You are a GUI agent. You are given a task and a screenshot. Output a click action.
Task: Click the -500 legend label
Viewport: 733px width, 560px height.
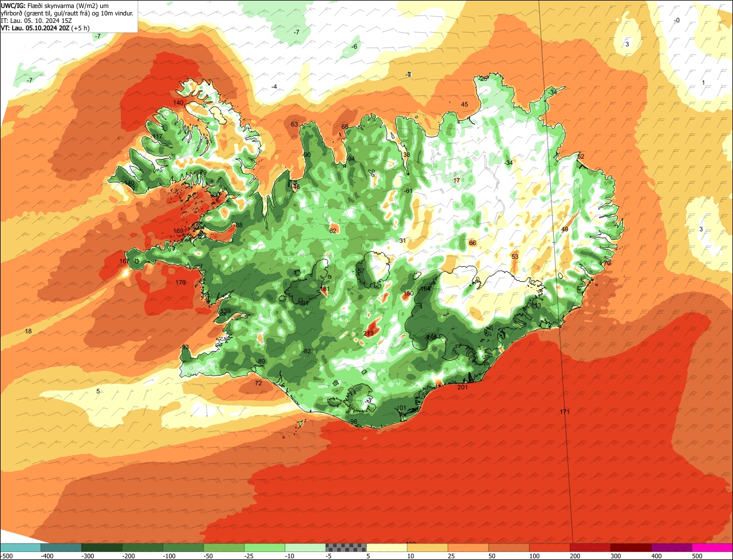pyautogui.click(x=7, y=556)
